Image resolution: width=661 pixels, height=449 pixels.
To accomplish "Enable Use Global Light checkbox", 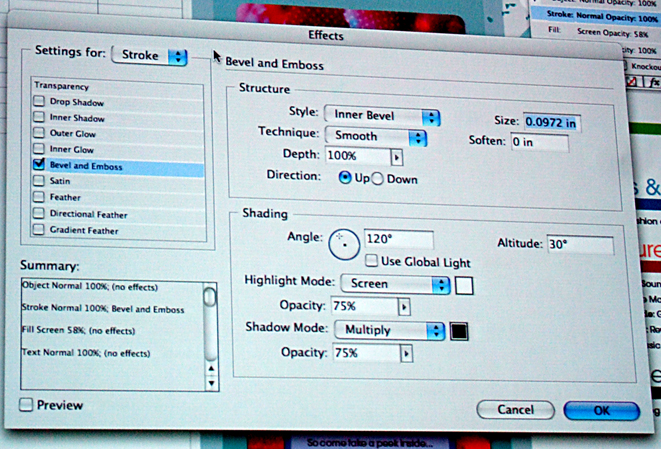I will pos(371,262).
